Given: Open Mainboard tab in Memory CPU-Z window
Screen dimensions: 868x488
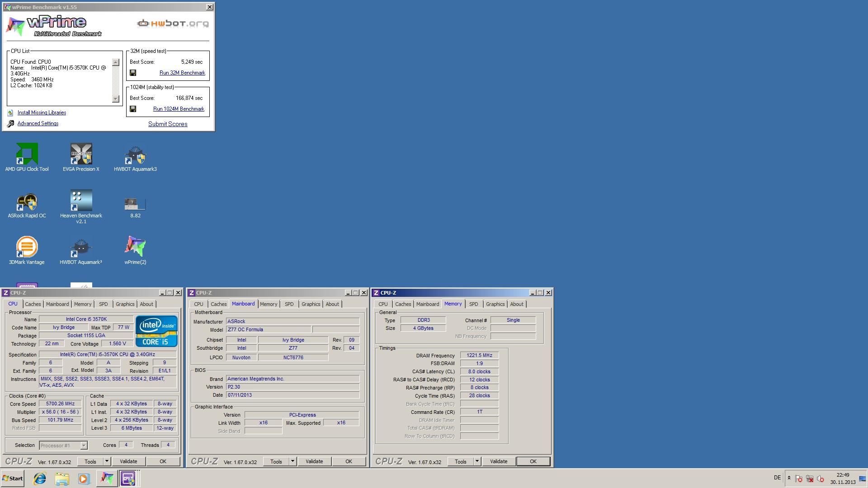Looking at the screenshot, I should pos(428,304).
